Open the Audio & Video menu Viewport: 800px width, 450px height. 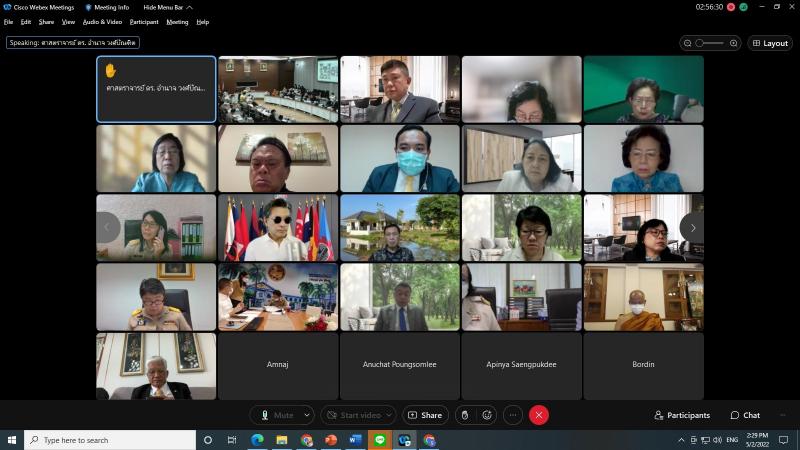pyautogui.click(x=102, y=22)
